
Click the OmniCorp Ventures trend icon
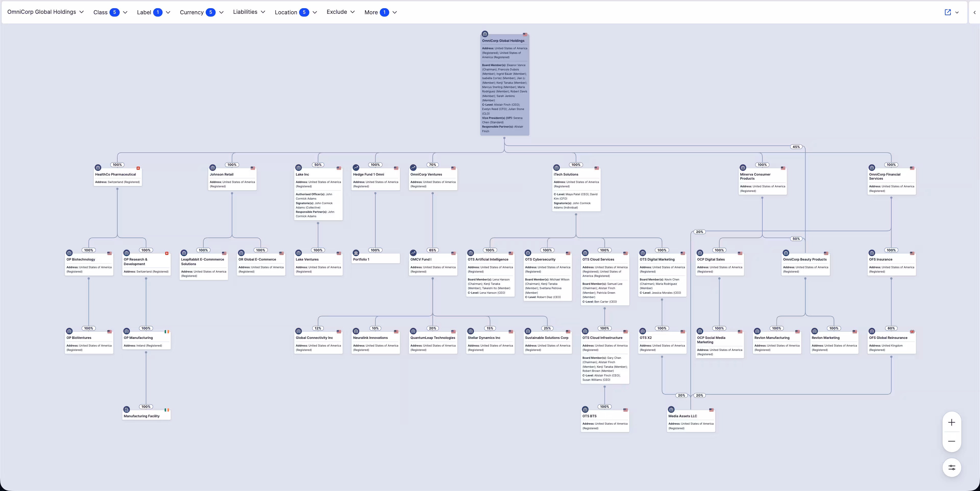coord(413,168)
